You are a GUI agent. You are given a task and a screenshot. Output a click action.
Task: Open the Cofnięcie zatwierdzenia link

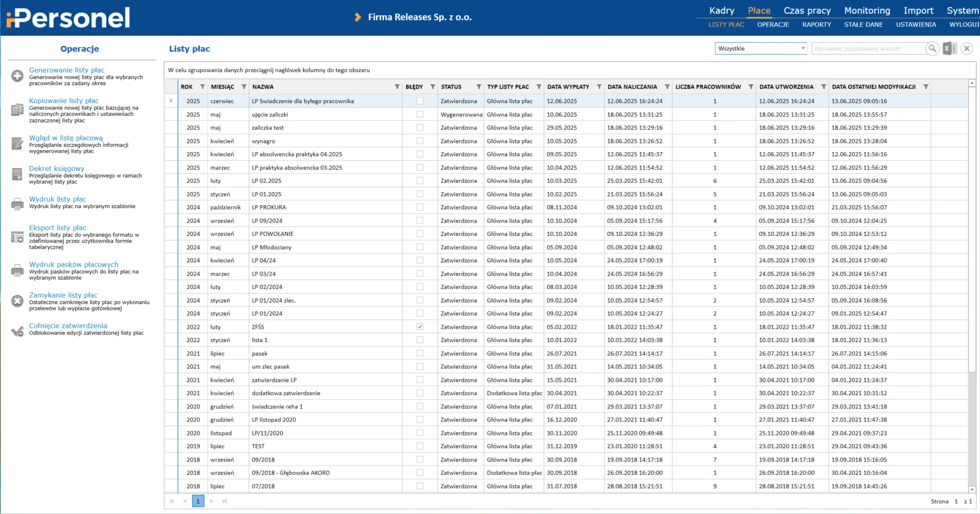point(68,326)
